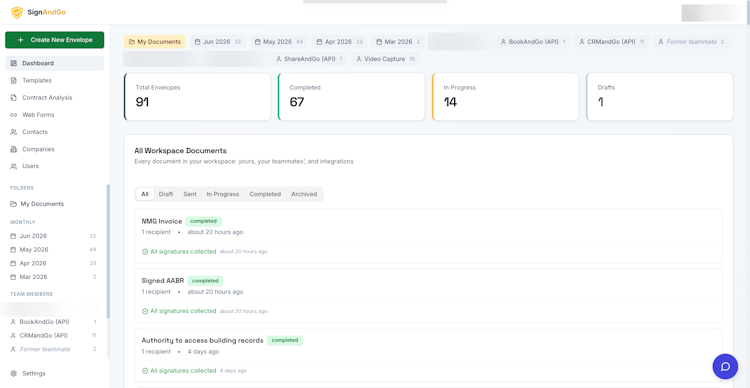
Task: Click the SignAndGo shield logo
Action: tap(17, 12)
